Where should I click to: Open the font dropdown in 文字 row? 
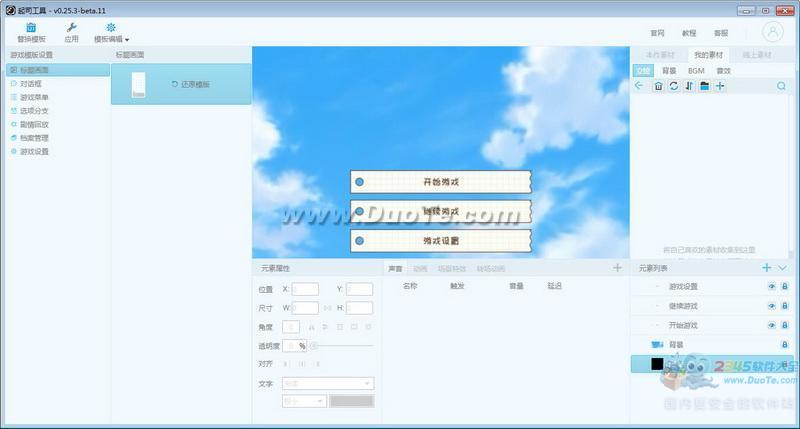coord(328,383)
